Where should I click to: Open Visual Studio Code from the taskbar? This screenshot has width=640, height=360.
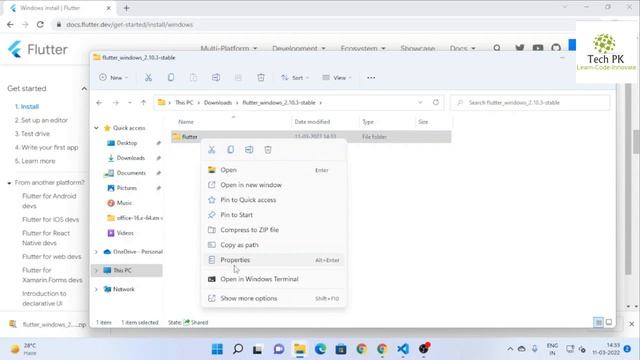(x=403, y=349)
